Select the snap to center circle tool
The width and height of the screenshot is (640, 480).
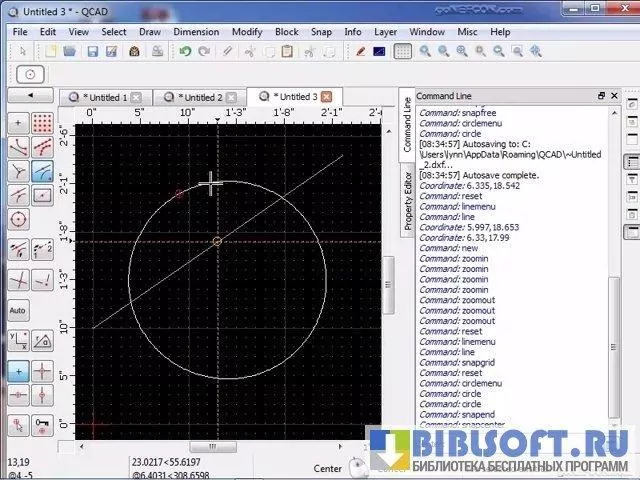(18, 219)
